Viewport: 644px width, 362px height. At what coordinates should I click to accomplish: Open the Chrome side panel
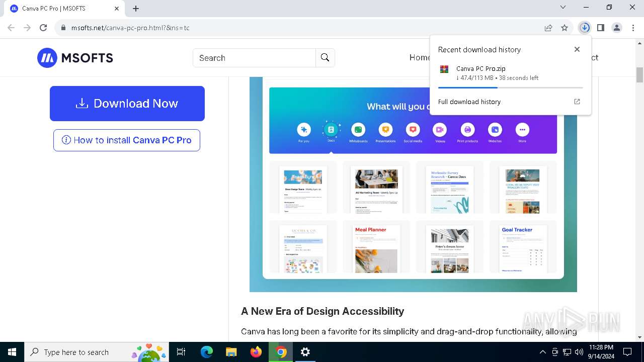pos(600,28)
